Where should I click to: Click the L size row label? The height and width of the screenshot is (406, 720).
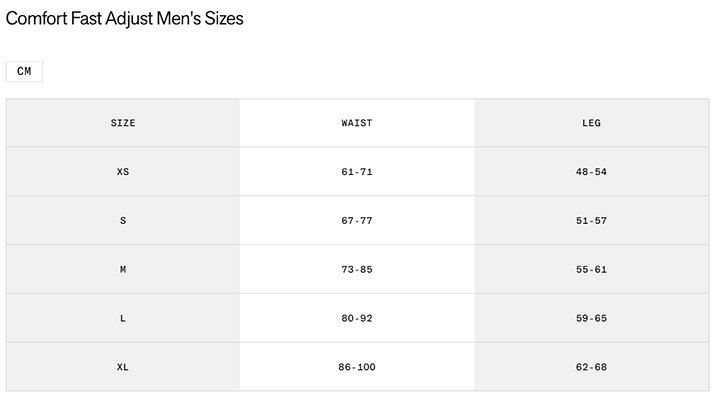[x=123, y=318]
